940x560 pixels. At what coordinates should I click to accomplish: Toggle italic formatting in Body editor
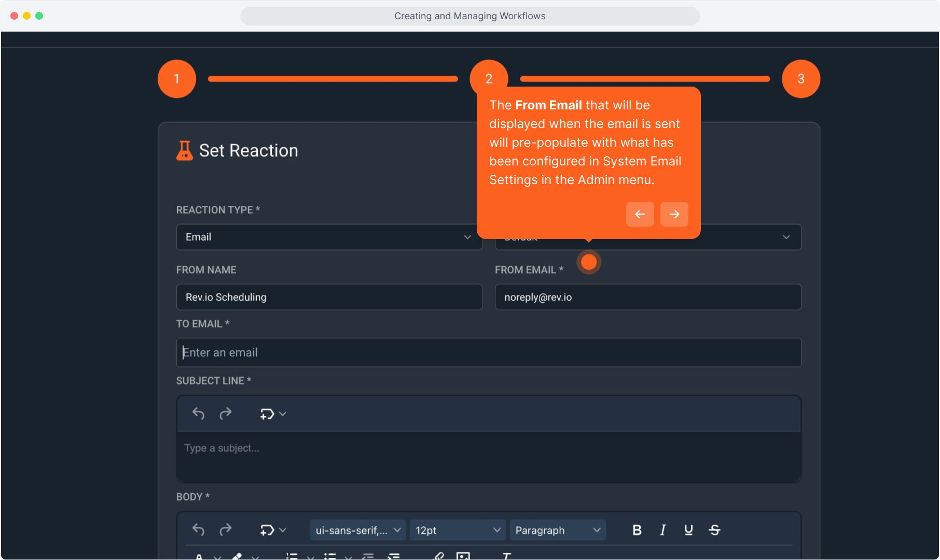tap(662, 530)
